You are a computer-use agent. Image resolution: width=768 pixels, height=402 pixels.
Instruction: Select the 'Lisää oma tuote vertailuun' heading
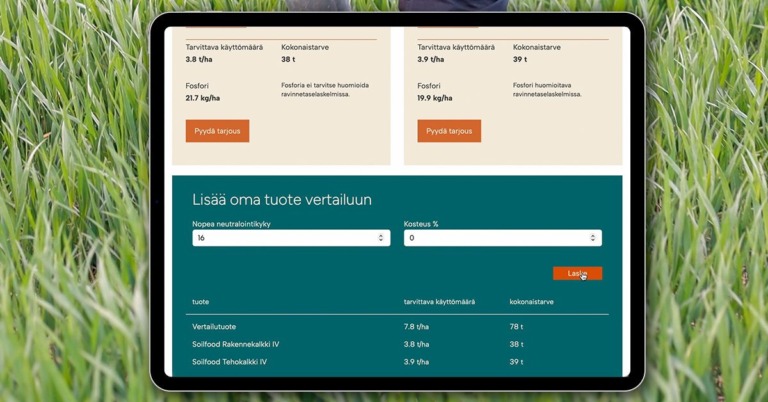point(282,200)
